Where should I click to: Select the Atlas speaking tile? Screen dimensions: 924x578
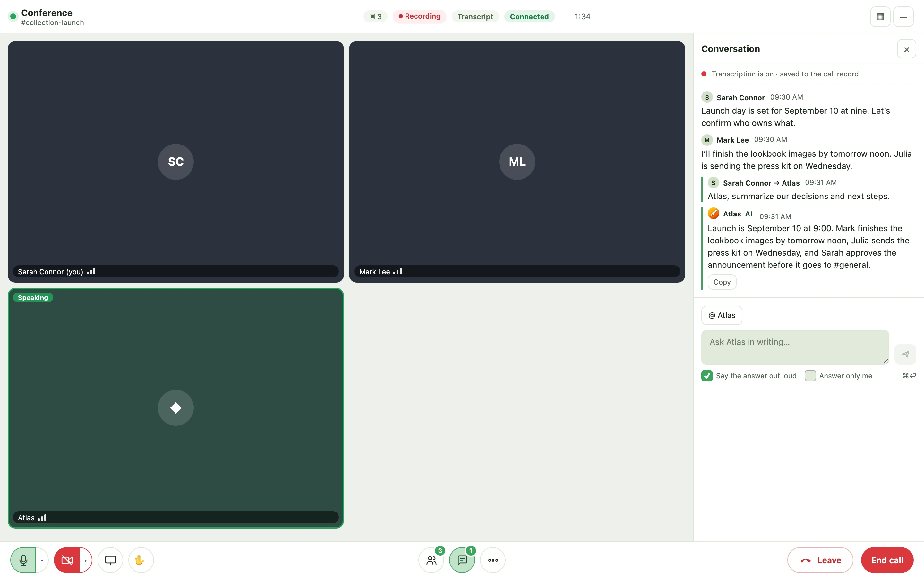pyautogui.click(x=175, y=408)
